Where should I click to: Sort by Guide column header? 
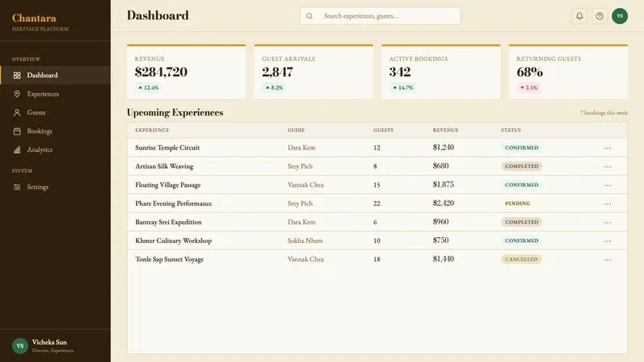[x=296, y=130]
